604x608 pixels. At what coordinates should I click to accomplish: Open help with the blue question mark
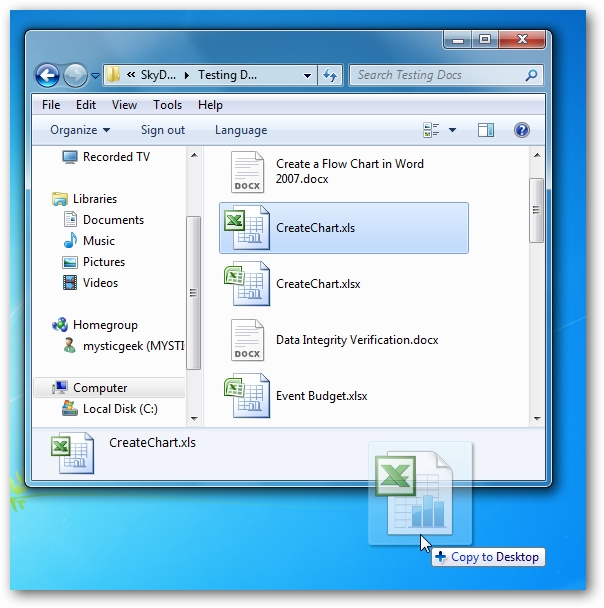tap(522, 130)
